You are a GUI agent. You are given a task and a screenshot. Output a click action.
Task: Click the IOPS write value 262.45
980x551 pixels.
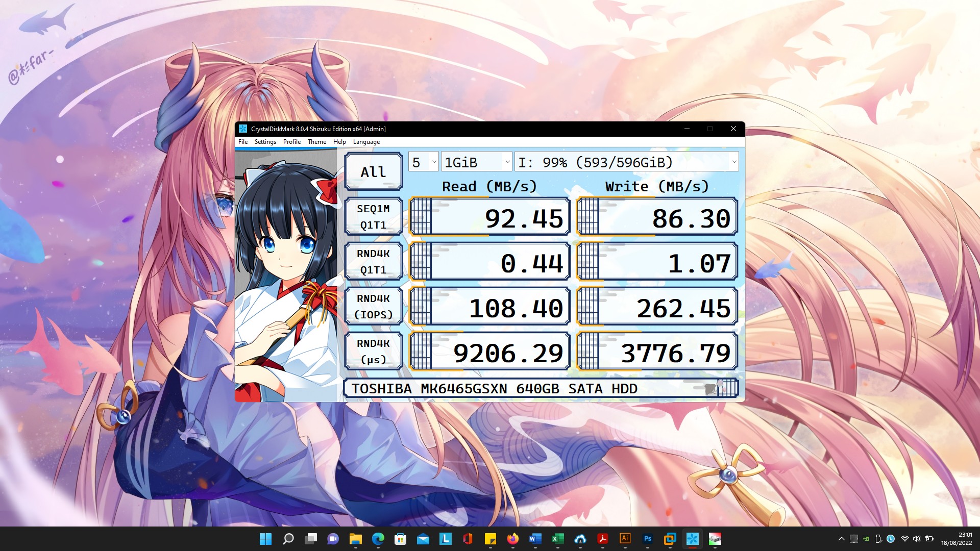click(657, 307)
